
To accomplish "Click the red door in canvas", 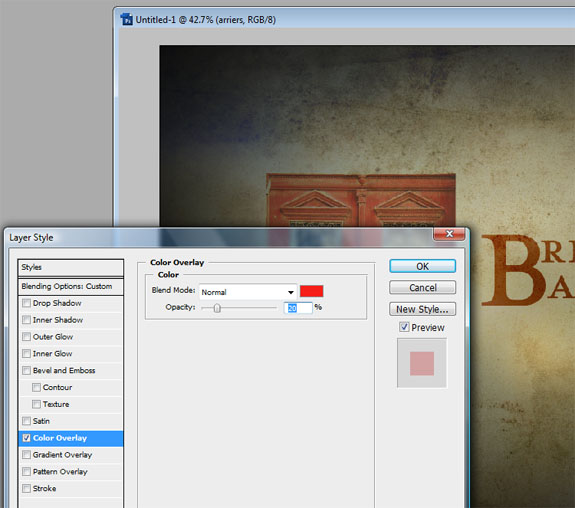I will [x=361, y=200].
